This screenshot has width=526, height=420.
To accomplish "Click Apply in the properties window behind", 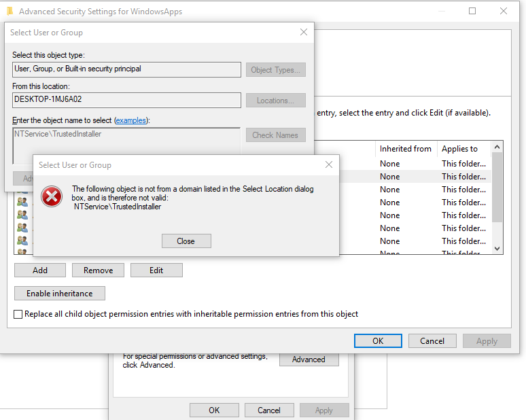I will [324, 410].
